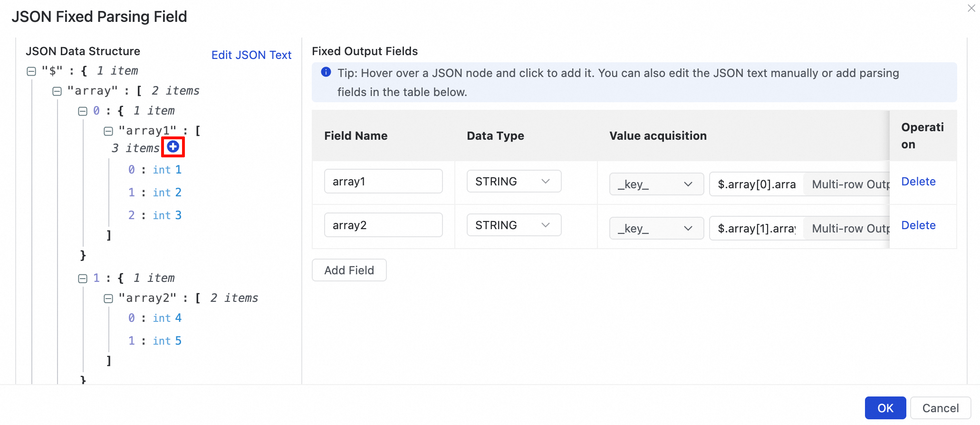Viewport: 980px width, 425px height.
Task: Click the info icon in the tip banner
Action: 326,72
